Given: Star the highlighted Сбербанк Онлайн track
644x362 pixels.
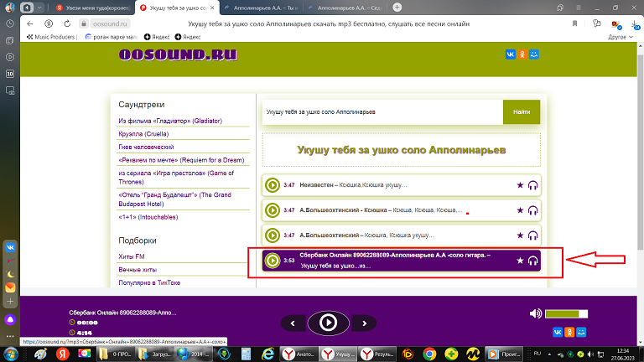Looking at the screenshot, I should point(520,261).
